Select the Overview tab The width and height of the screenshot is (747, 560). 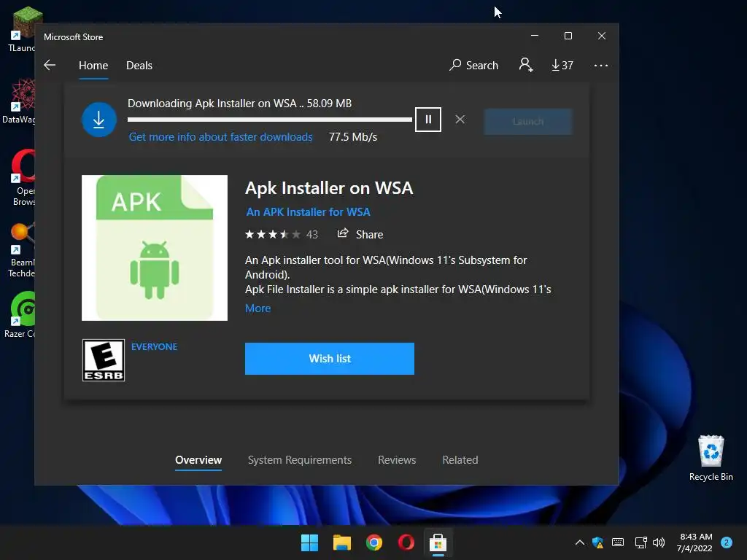point(198,460)
